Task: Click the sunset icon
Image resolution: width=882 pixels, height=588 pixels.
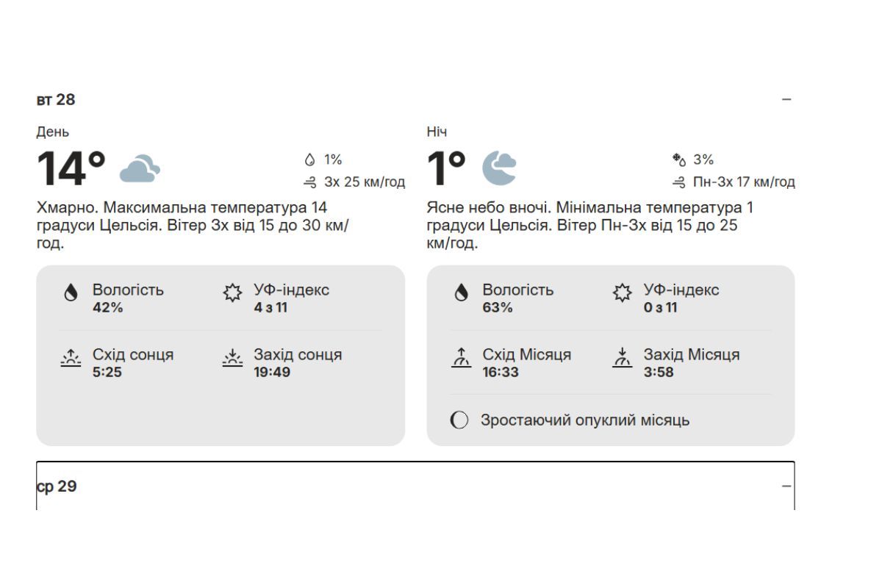Action: 232,359
